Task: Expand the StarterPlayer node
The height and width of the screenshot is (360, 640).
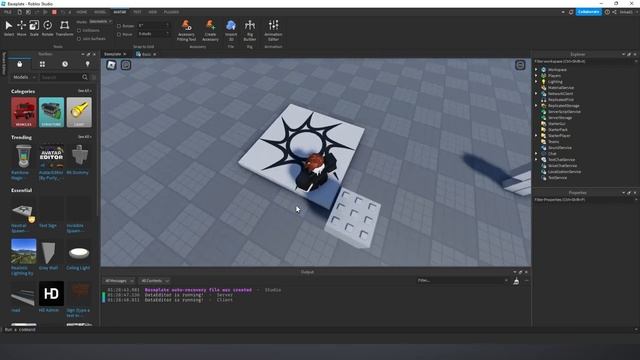Action: point(536,136)
